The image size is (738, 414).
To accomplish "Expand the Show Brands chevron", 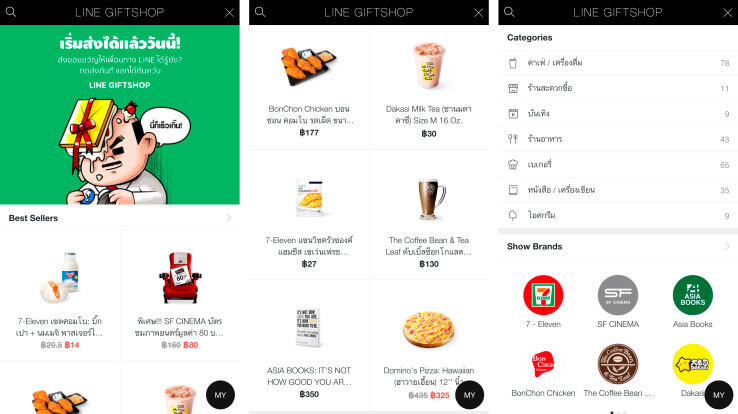I will coord(727,246).
